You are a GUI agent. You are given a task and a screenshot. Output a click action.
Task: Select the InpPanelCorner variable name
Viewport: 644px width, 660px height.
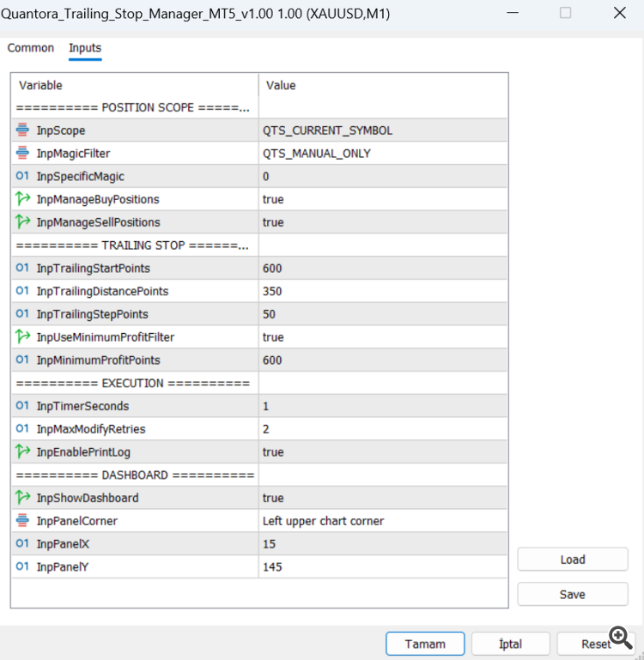point(76,521)
